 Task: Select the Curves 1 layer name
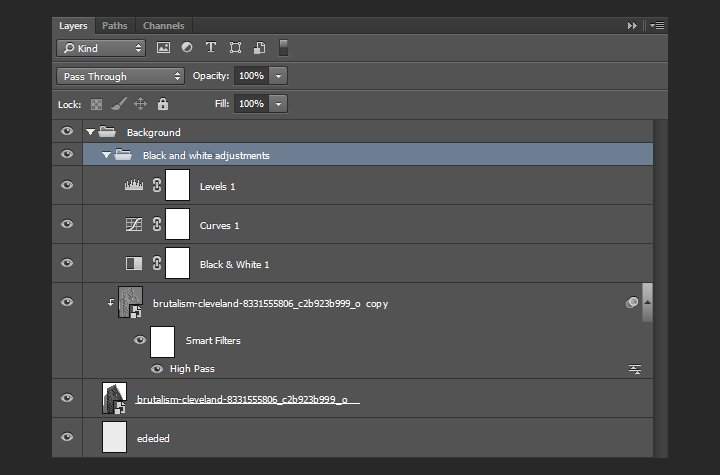(219, 226)
